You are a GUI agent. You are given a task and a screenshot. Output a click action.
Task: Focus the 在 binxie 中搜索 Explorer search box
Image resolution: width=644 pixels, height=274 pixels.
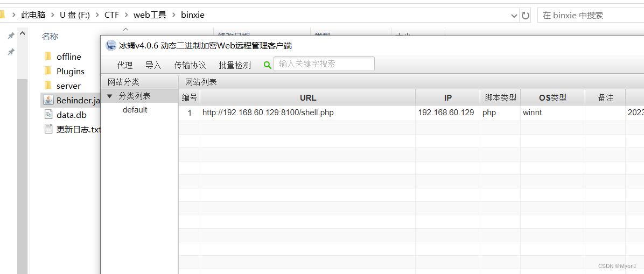pyautogui.click(x=590, y=16)
